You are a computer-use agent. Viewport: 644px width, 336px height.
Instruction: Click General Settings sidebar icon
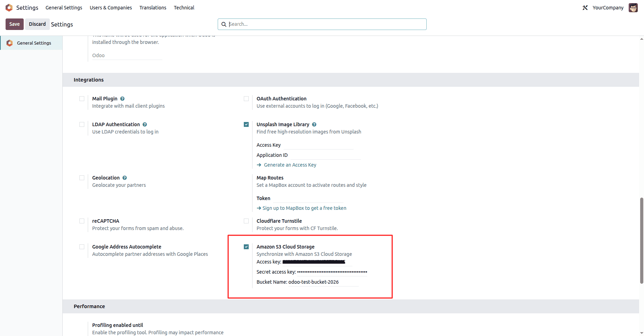[x=10, y=43]
